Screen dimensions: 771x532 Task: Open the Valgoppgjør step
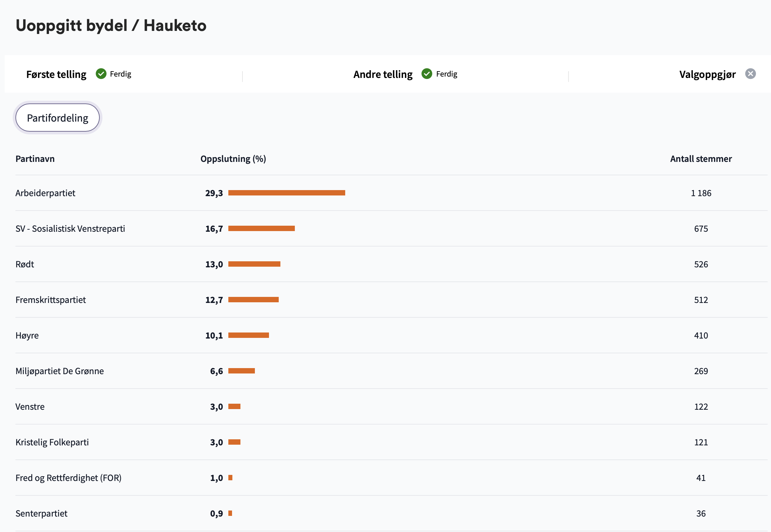tap(708, 74)
